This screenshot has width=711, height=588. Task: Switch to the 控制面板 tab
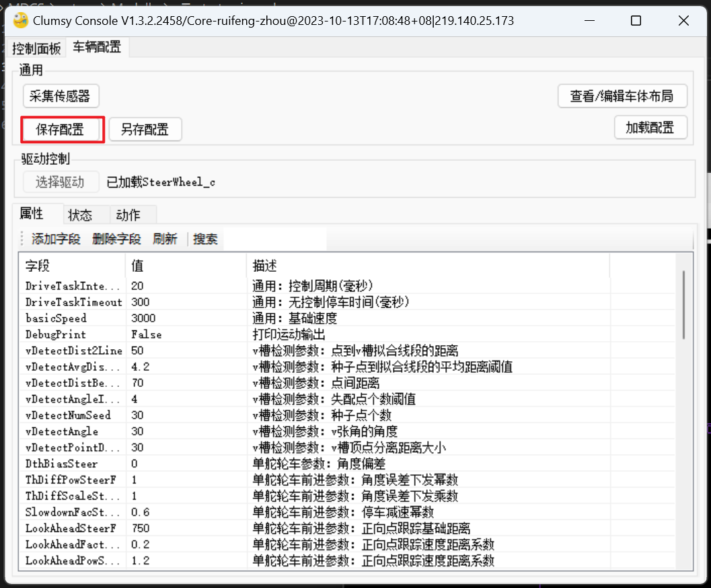tap(36, 48)
